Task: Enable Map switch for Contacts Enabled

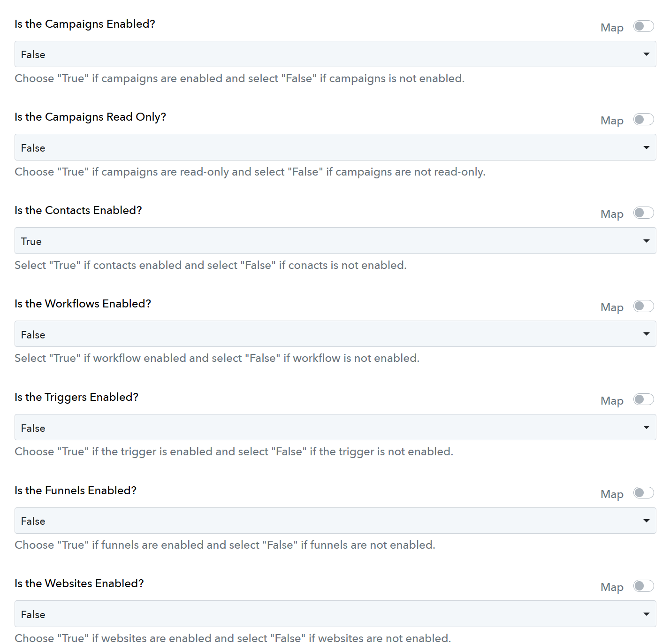Action: point(643,213)
